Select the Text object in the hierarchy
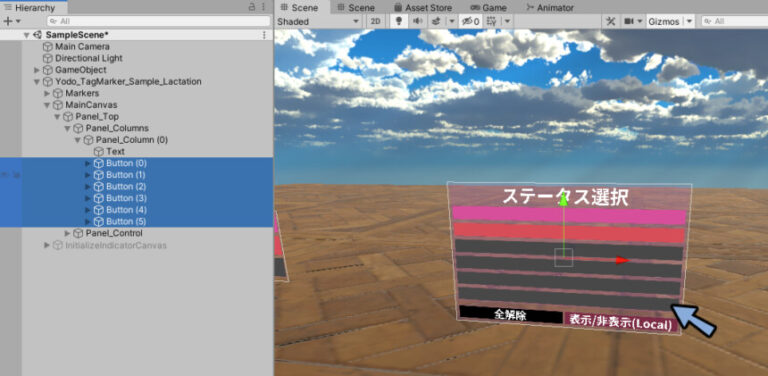Viewport: 768px width, 376px height. (116, 152)
